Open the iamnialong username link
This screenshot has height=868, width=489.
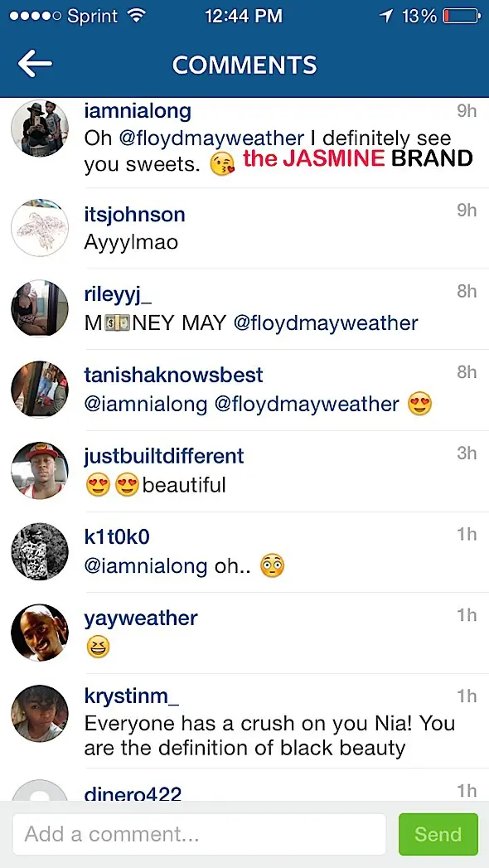coord(138,111)
